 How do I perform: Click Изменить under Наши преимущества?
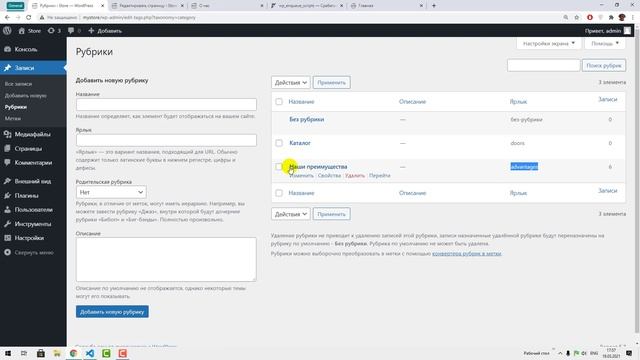click(301, 176)
